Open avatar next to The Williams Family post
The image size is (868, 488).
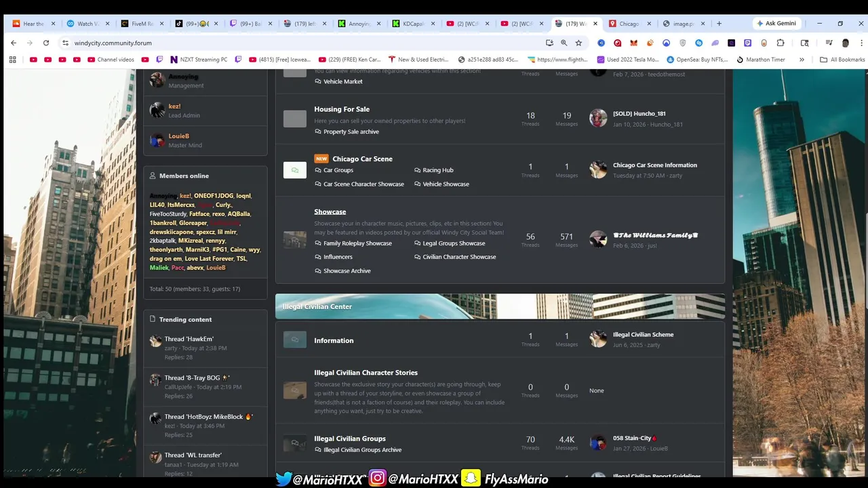[x=598, y=239]
